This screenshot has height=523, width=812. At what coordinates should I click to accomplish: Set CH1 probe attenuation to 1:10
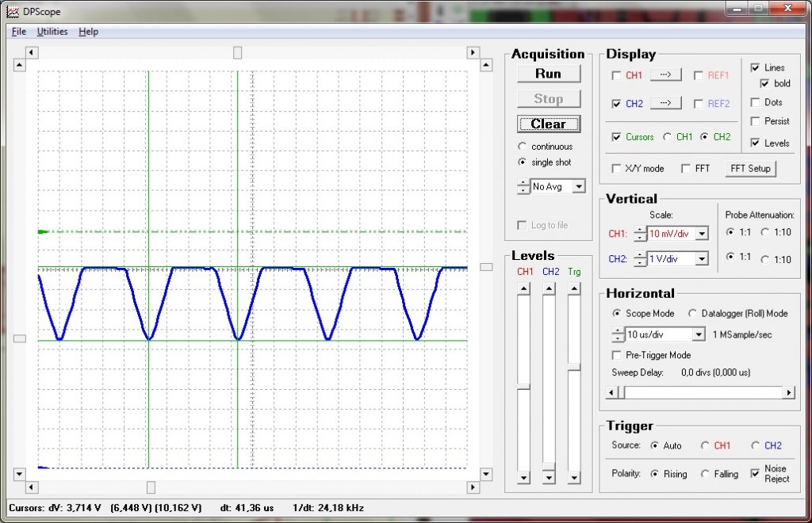coord(765,232)
